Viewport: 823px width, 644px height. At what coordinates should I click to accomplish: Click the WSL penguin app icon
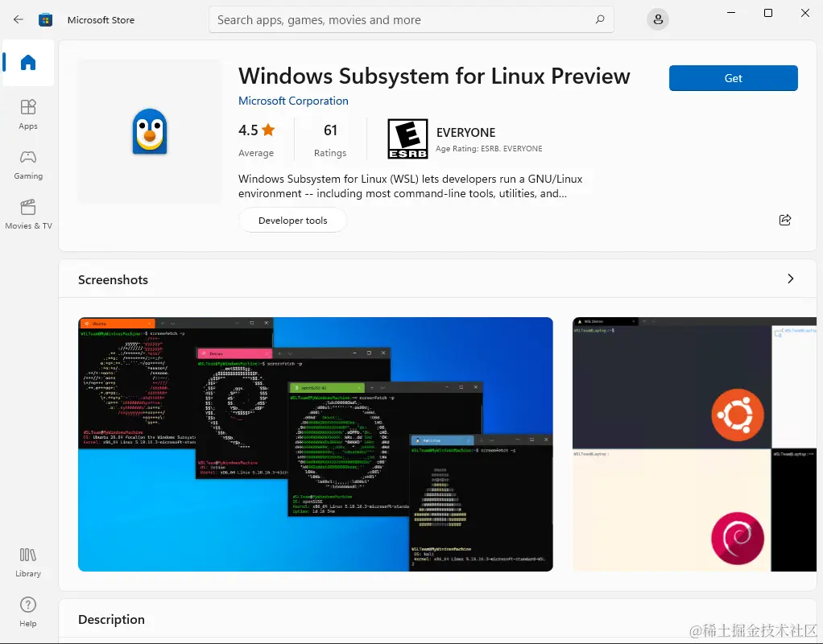click(150, 131)
